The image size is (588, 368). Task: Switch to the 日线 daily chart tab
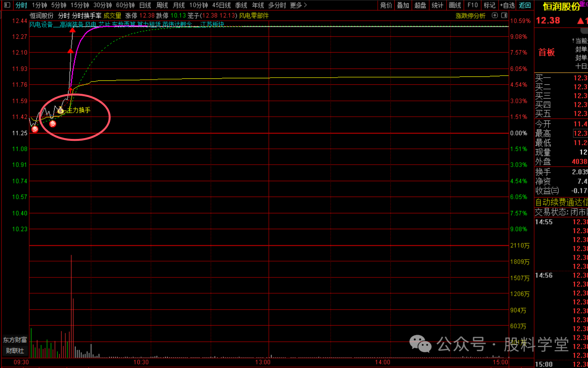[x=145, y=5]
